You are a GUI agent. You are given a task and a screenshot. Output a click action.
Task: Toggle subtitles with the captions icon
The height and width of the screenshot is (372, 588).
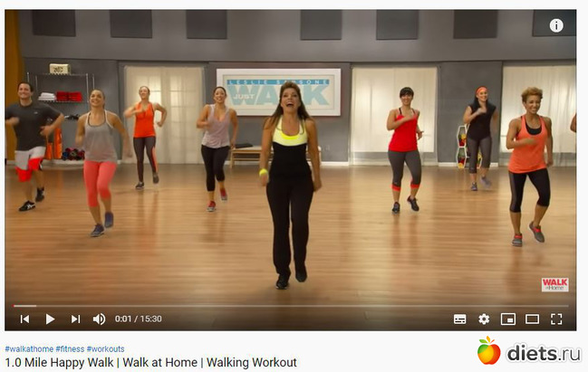459,319
